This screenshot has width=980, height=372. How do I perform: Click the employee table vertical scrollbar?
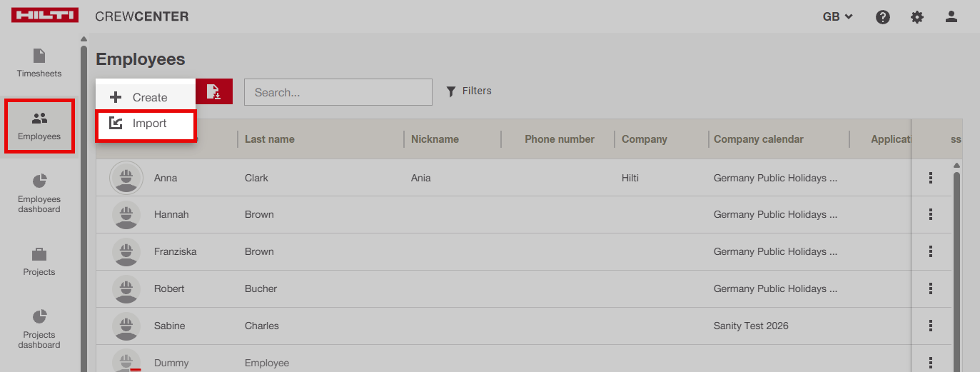click(956, 271)
